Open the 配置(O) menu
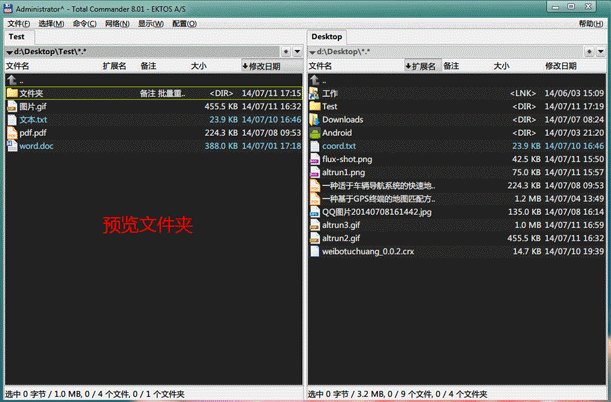The height and width of the screenshot is (402, 611). tap(184, 23)
